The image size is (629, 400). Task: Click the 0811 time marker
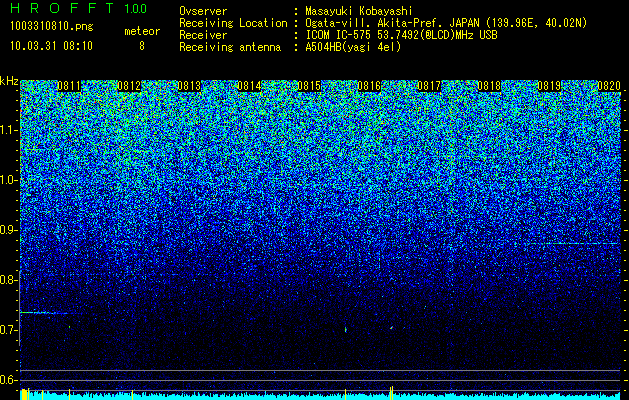click(x=69, y=86)
